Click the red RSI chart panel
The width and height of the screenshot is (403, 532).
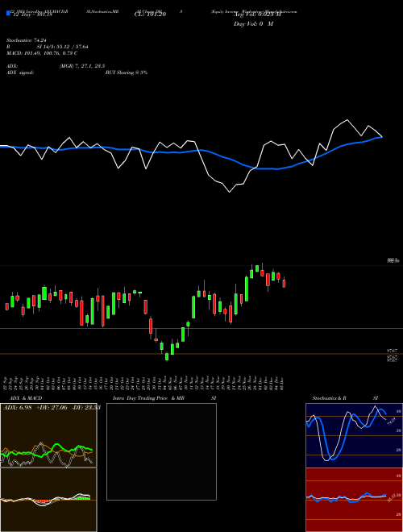(x=354, y=500)
